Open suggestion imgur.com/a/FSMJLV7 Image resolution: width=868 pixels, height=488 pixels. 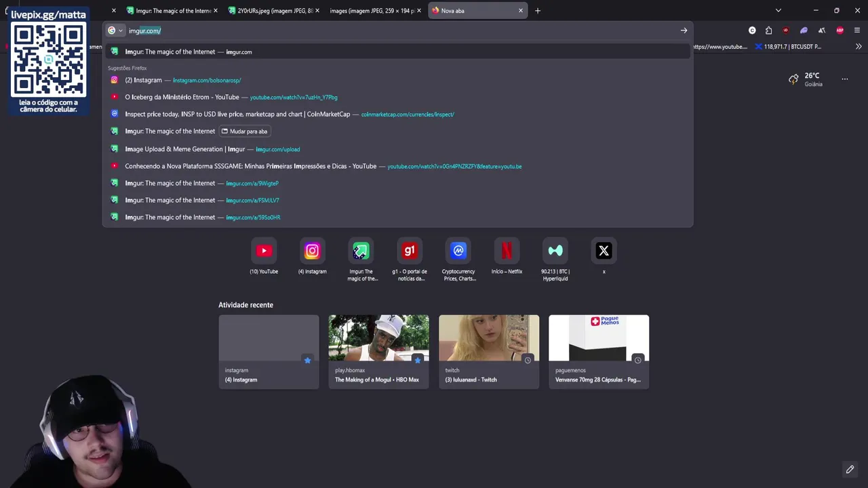coord(397,200)
